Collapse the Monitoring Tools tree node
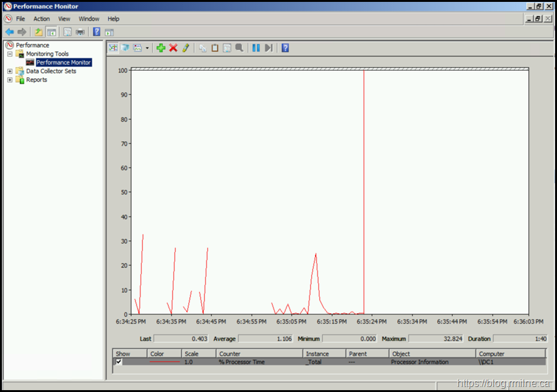Image resolution: width=557 pixels, height=392 pixels. 10,54
